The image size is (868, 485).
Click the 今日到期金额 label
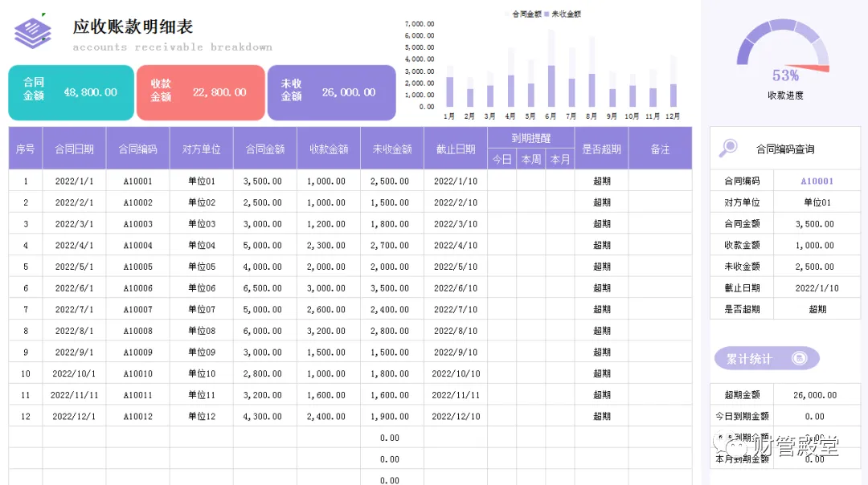point(742,417)
